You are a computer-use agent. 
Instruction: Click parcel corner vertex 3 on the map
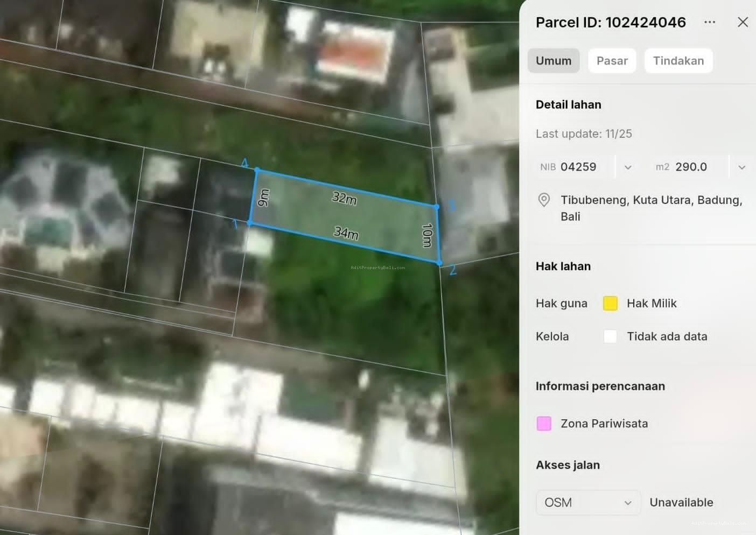click(436, 206)
